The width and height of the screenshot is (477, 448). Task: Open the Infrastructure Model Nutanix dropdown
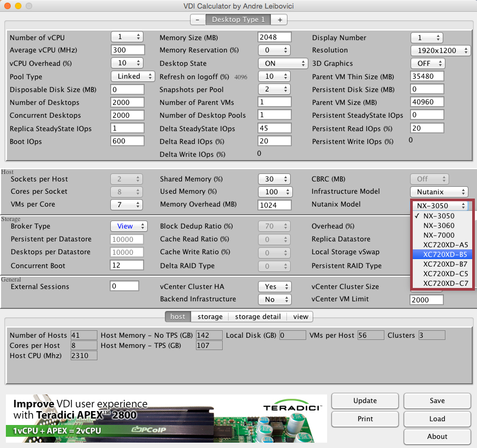coord(440,192)
